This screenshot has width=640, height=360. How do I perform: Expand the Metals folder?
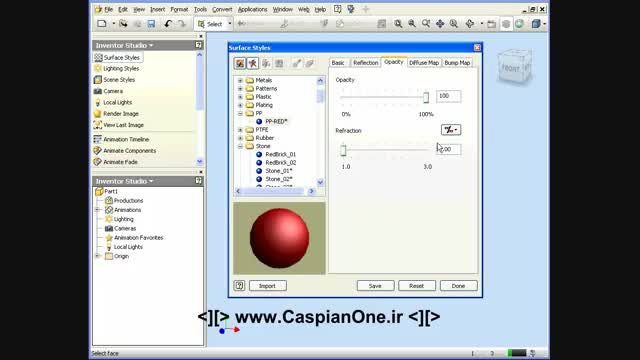[240, 80]
